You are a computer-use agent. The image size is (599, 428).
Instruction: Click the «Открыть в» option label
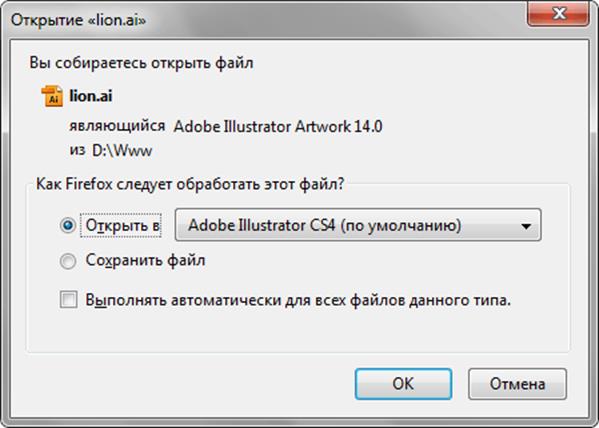click(123, 225)
